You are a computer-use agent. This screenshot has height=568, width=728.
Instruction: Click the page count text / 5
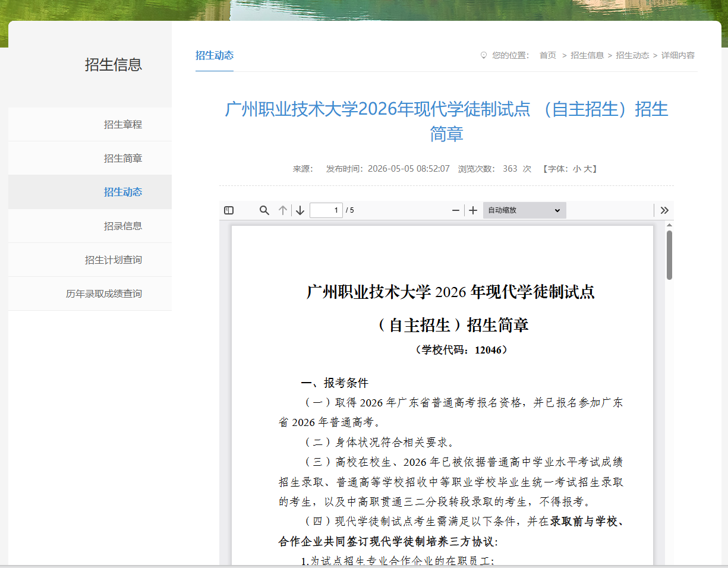350,210
